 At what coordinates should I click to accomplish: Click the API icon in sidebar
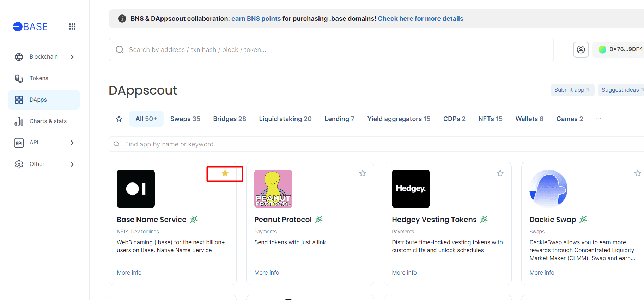click(19, 143)
